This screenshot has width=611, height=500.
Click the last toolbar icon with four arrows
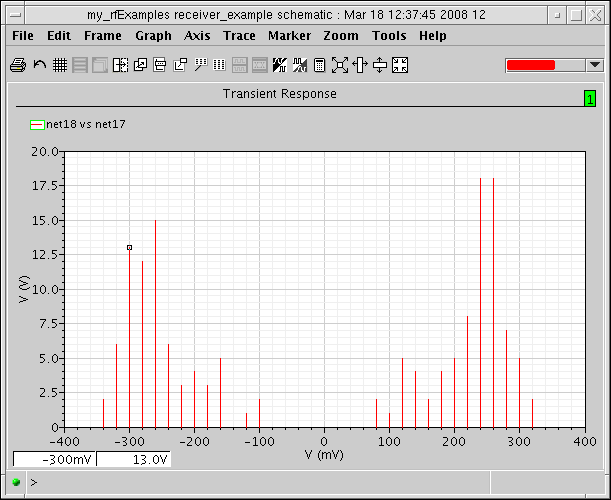point(400,65)
